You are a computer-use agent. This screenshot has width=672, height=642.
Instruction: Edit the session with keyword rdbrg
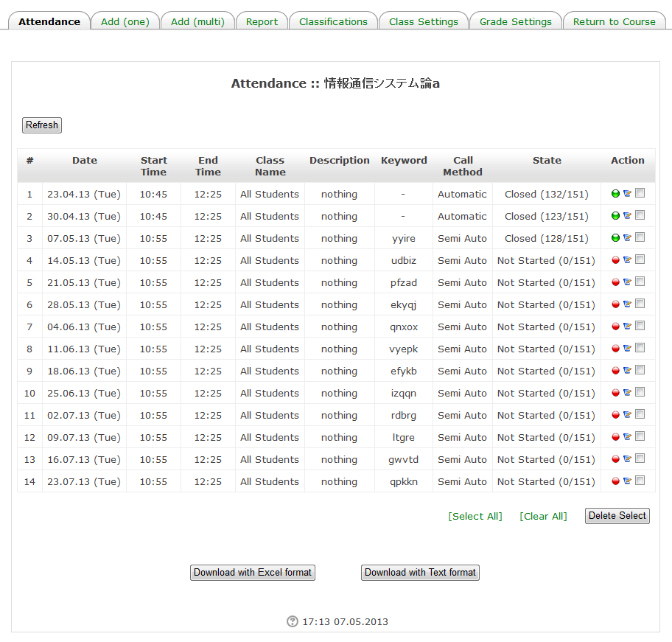[627, 415]
